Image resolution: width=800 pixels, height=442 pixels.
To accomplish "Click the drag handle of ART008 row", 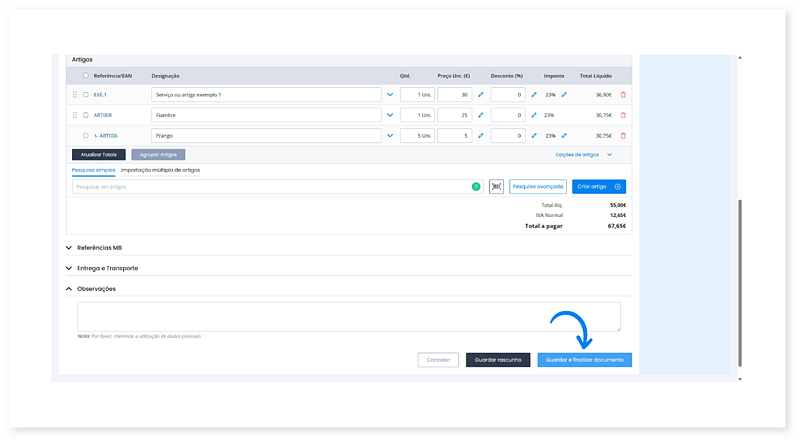I will (75, 115).
